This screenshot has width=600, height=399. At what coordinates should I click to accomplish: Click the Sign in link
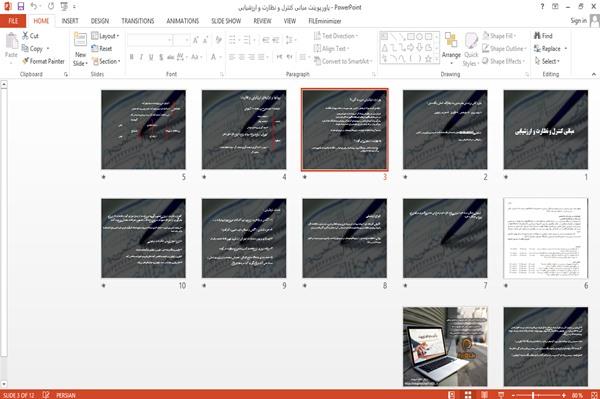[578, 21]
